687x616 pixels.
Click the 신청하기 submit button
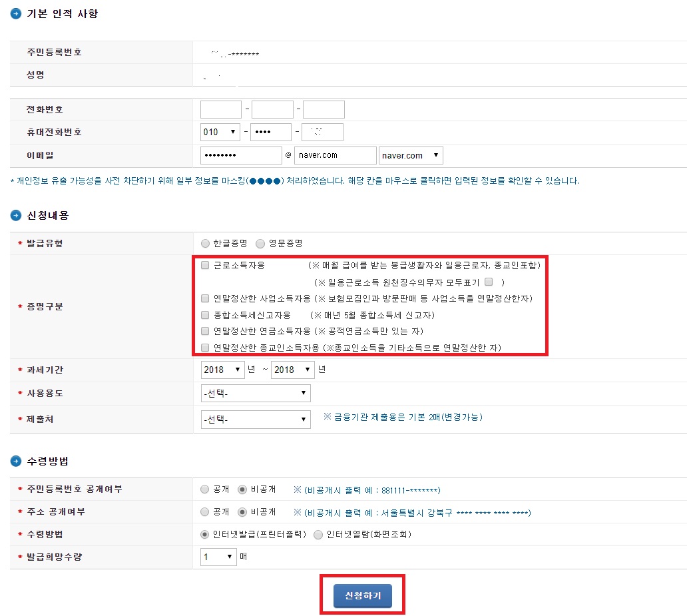click(363, 596)
